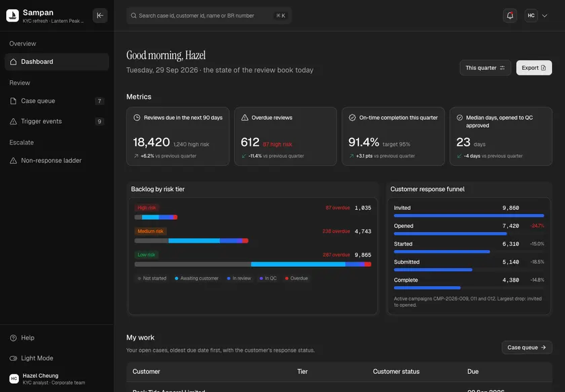
Task: Click the Medium risk tier tag
Action: click(x=150, y=231)
